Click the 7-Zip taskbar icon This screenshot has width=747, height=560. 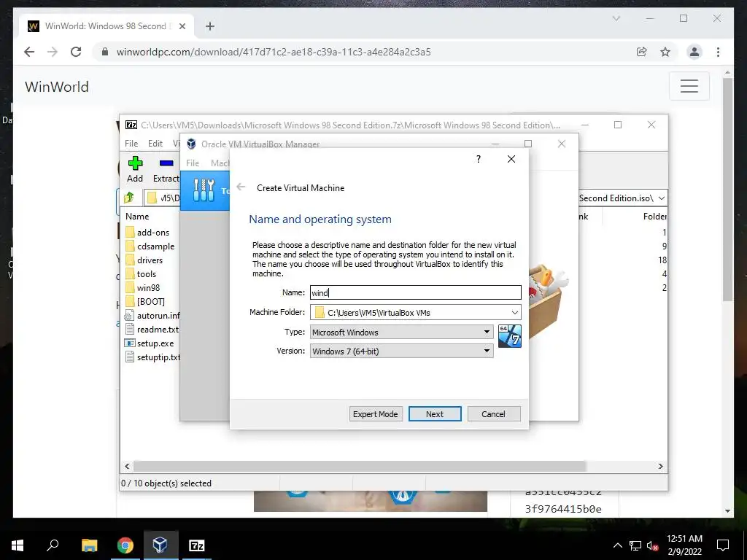tap(197, 545)
